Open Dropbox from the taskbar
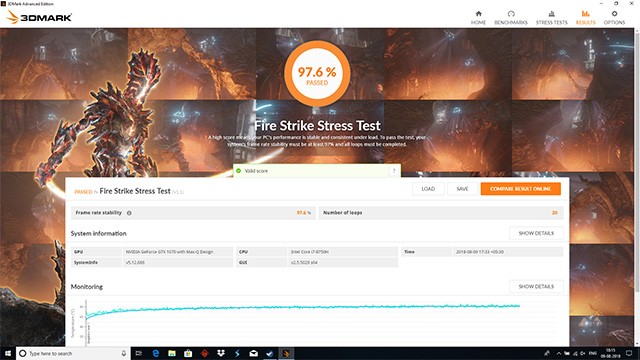 (221, 353)
